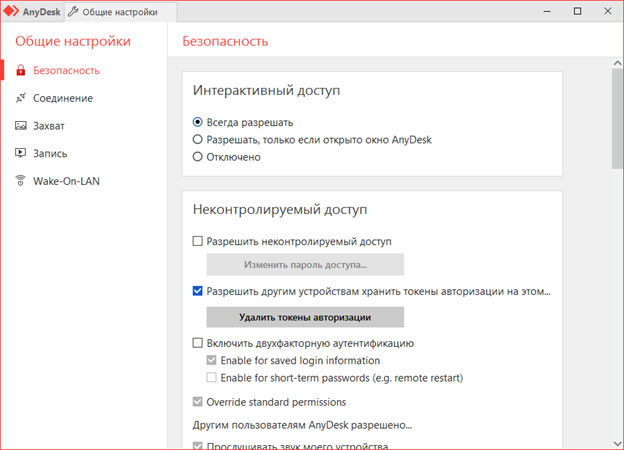Click the AnyDesk logo icon
This screenshot has height=450, width=624.
point(11,11)
